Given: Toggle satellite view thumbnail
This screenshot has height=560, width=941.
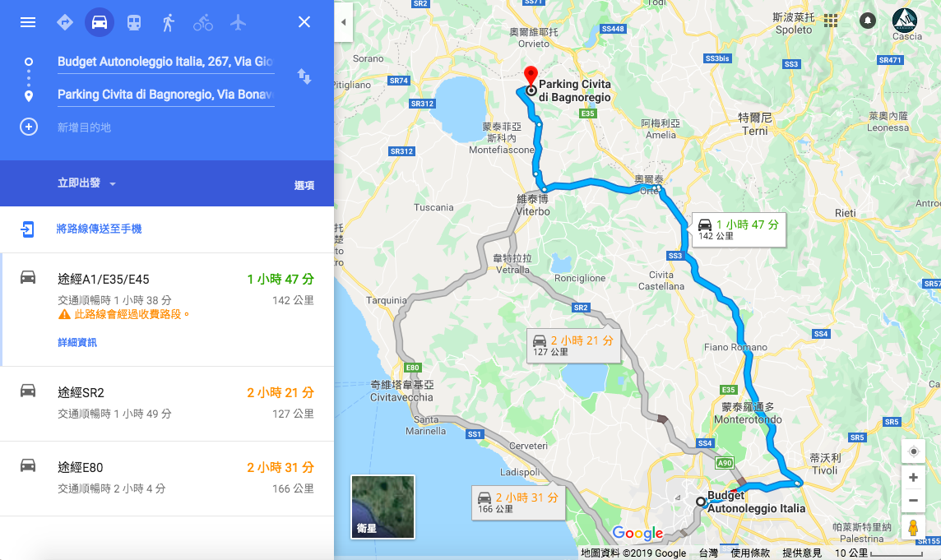Looking at the screenshot, I should coord(382,507).
